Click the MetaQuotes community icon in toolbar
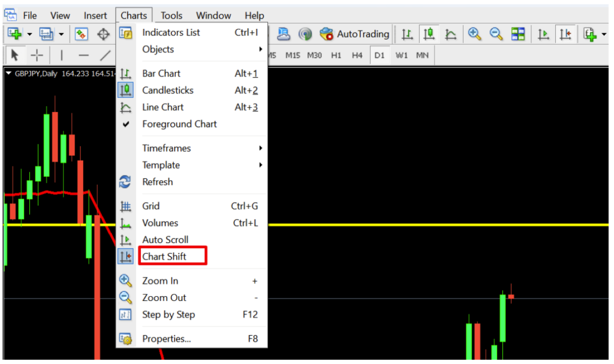Screen dimensions: 614x364 coord(284,34)
